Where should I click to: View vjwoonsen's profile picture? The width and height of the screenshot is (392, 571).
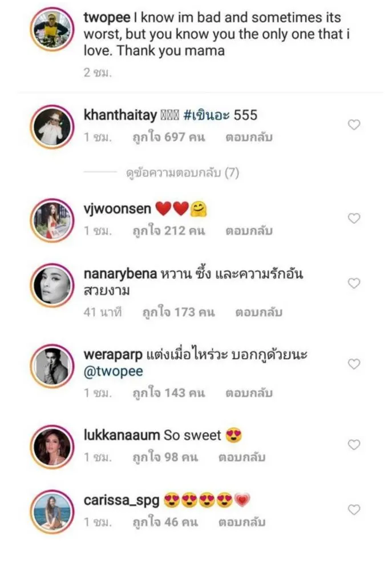tap(52, 220)
